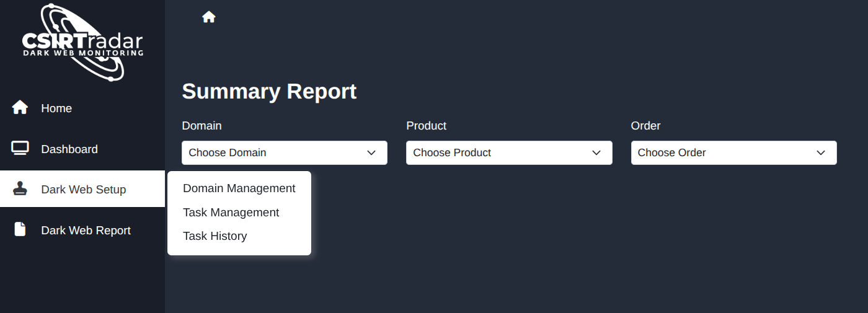Go to Home in the sidebar
The image size is (868, 313).
pyautogui.click(x=82, y=108)
